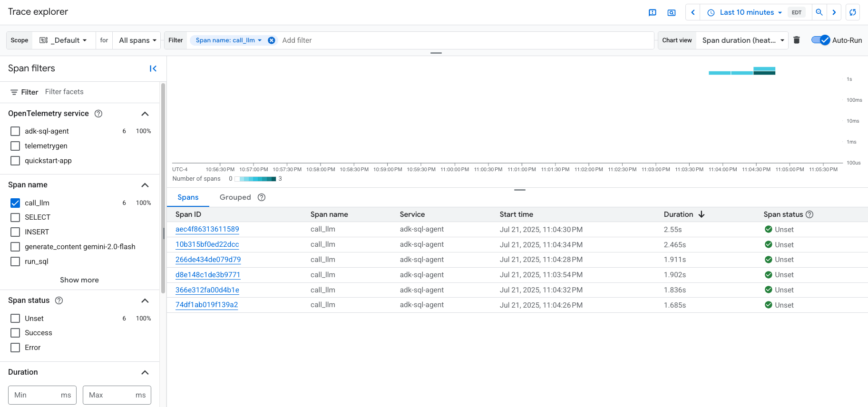Collapse the Span filters side panel
This screenshot has width=868, height=407.
(153, 68)
